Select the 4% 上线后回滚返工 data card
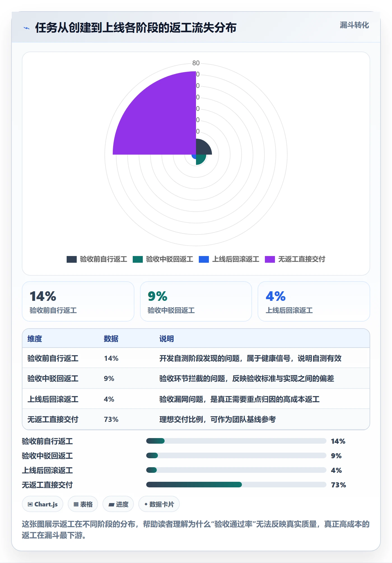The width and height of the screenshot is (392, 563). coord(314,301)
